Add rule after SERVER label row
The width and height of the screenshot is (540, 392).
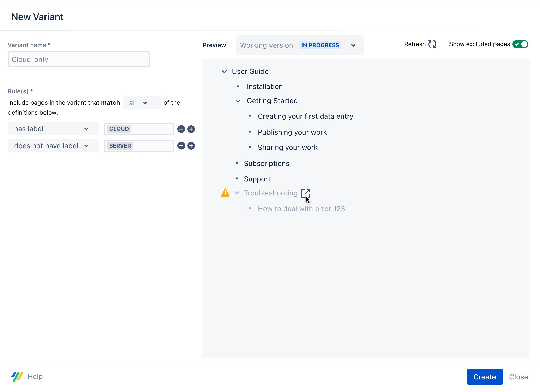click(191, 146)
